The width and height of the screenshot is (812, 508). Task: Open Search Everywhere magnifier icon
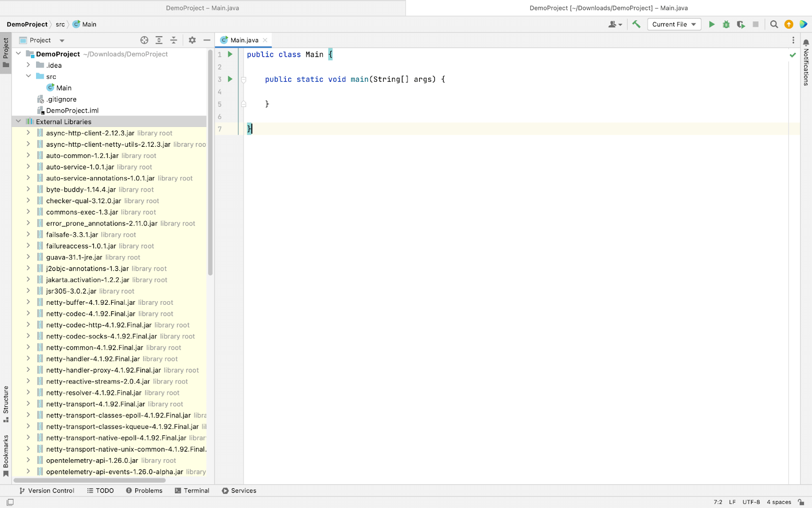point(774,24)
